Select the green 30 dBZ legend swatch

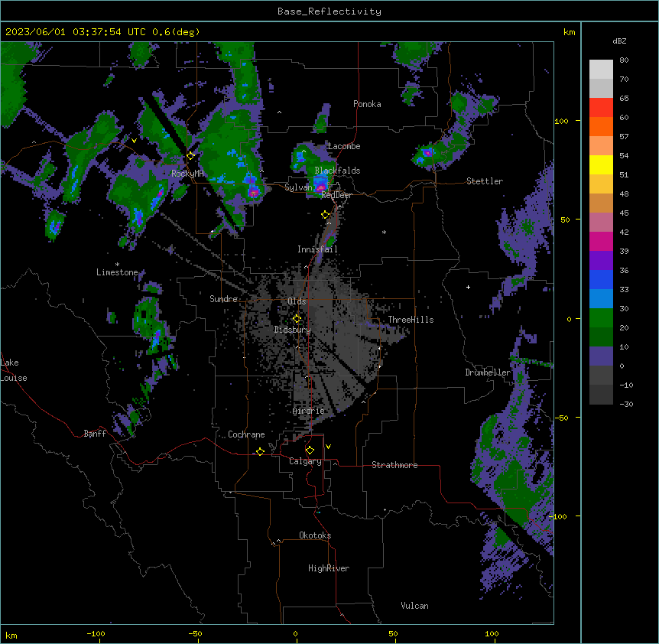tap(601, 318)
